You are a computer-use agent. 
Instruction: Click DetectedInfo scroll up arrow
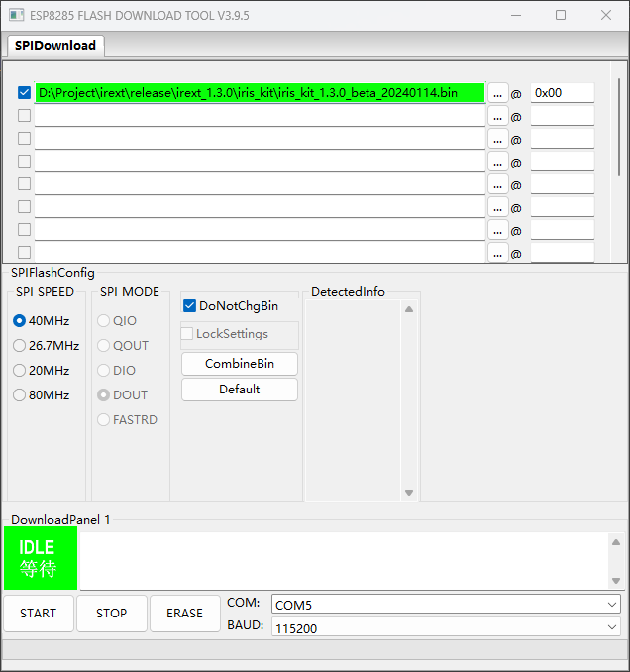[409, 309]
